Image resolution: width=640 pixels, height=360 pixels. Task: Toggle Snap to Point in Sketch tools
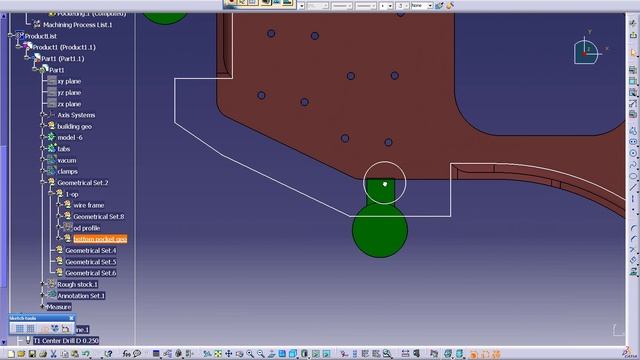point(31,329)
